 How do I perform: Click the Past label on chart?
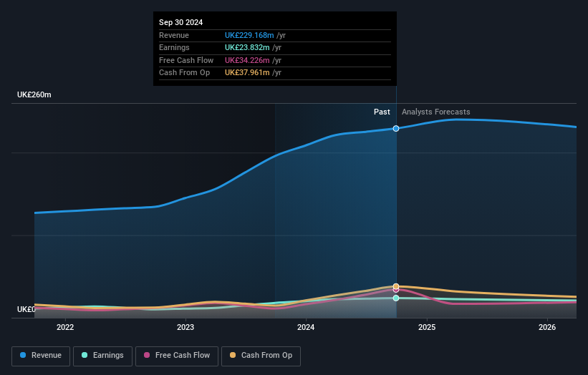click(x=382, y=112)
